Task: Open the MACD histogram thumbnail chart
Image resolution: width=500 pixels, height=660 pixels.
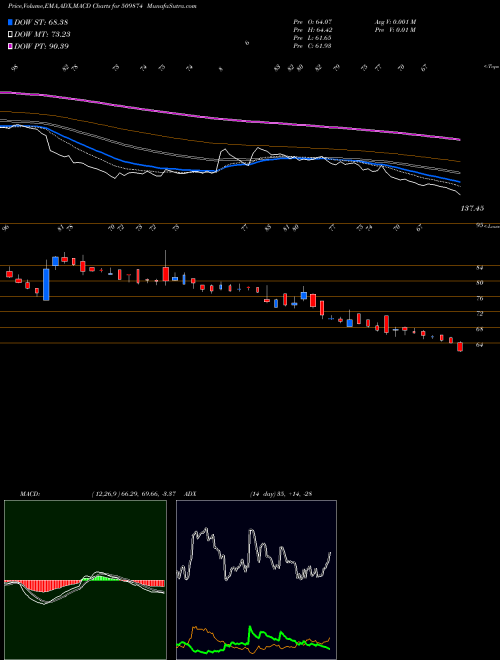Action: (x=85, y=580)
